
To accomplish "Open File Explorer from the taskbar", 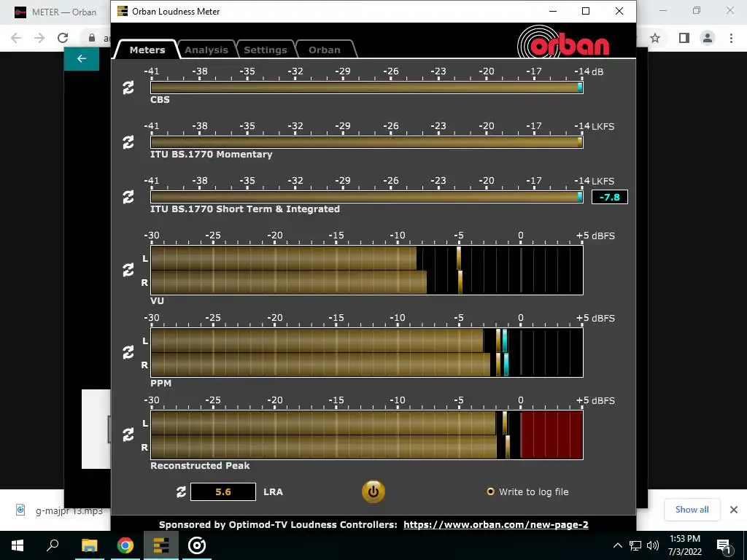I will [89, 545].
